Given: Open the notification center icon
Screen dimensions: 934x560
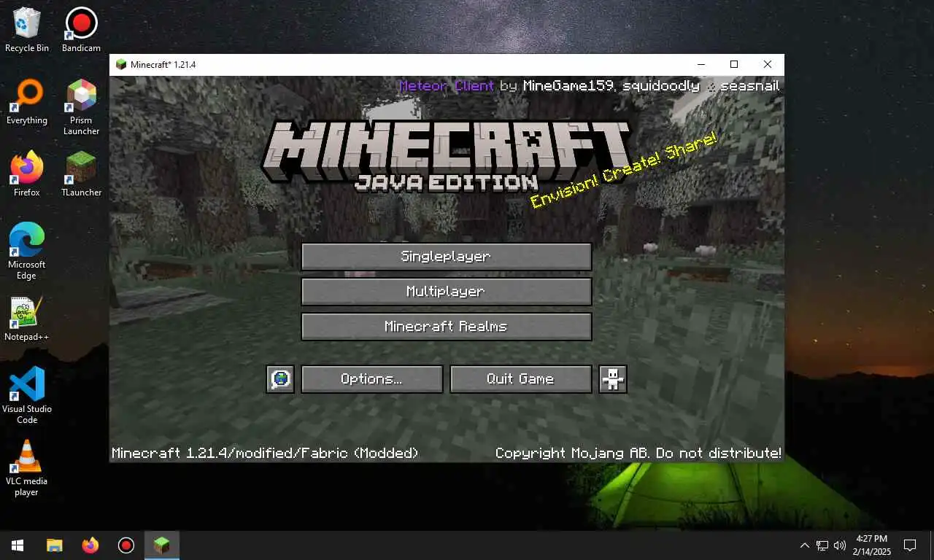Looking at the screenshot, I should point(910,545).
